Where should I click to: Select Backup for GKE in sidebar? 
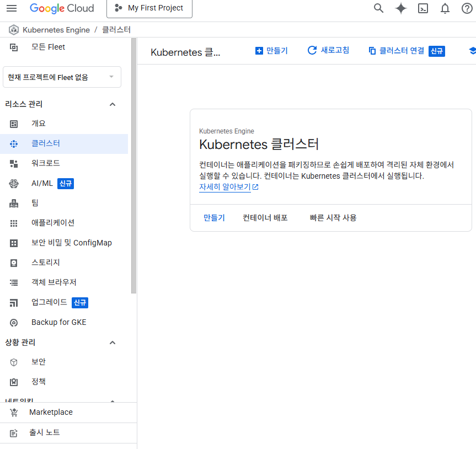(x=64, y=322)
